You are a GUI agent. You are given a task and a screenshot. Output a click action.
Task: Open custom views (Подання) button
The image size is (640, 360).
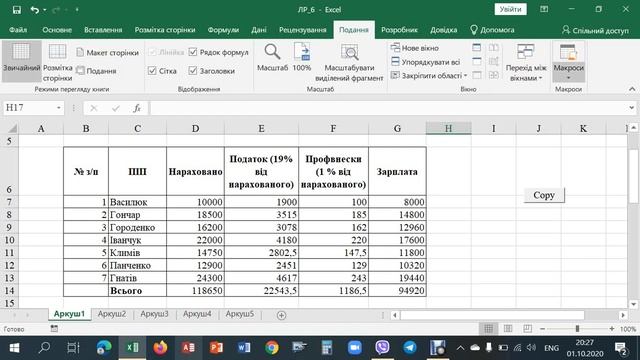pos(97,71)
